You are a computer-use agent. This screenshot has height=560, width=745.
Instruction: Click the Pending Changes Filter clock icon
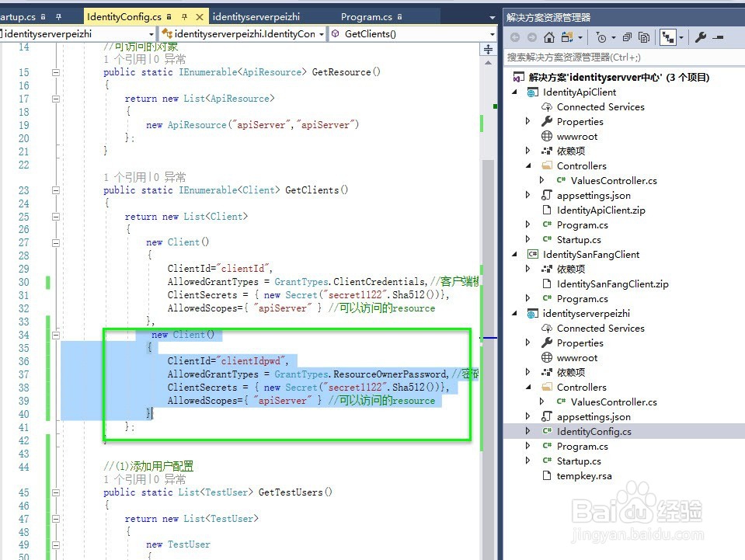point(603,37)
